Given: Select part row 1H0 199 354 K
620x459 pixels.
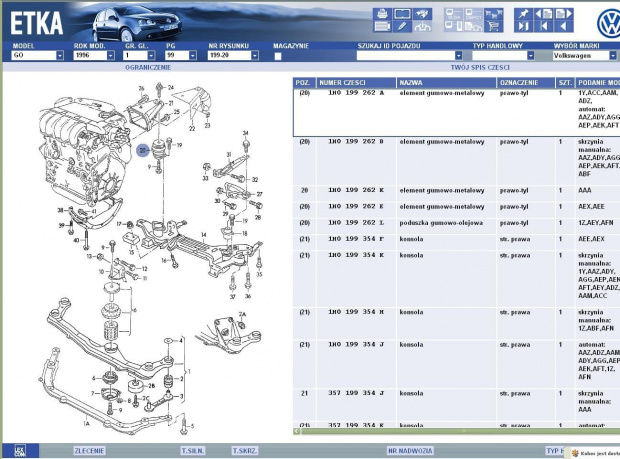Looking at the screenshot, I should tap(457, 279).
